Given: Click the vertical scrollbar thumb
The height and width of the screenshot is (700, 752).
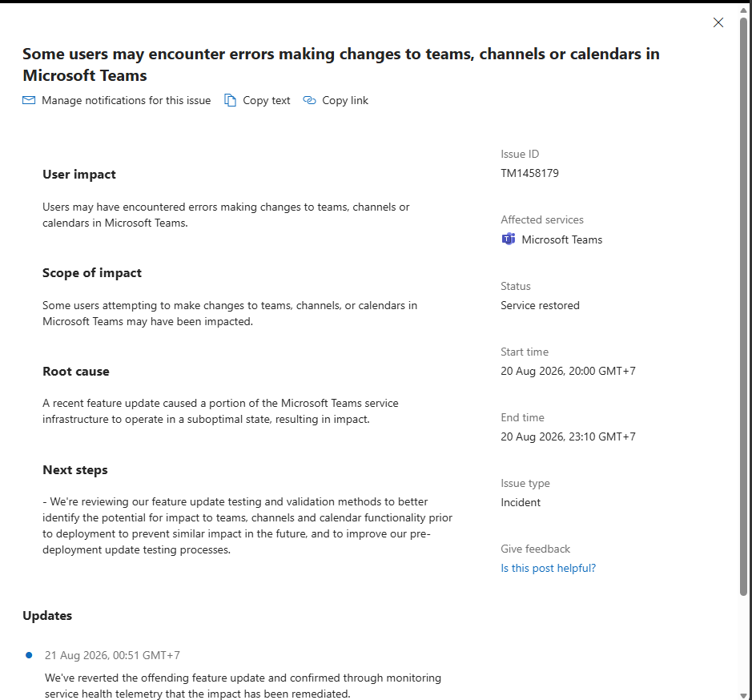Looking at the screenshot, I should pyautogui.click(x=743, y=307).
